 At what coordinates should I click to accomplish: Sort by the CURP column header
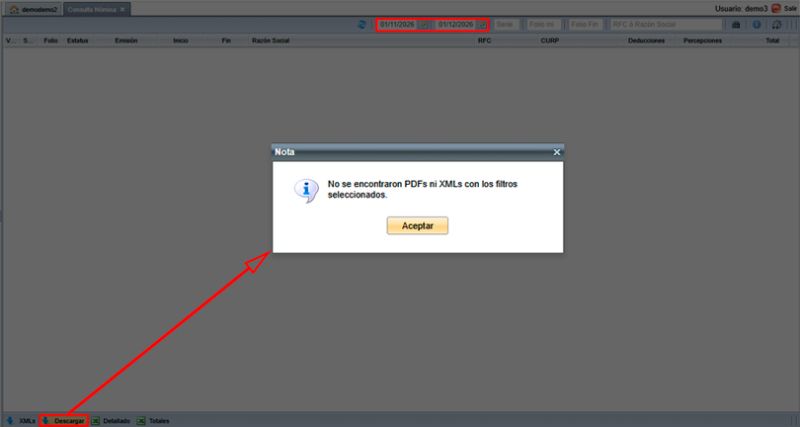coord(549,40)
